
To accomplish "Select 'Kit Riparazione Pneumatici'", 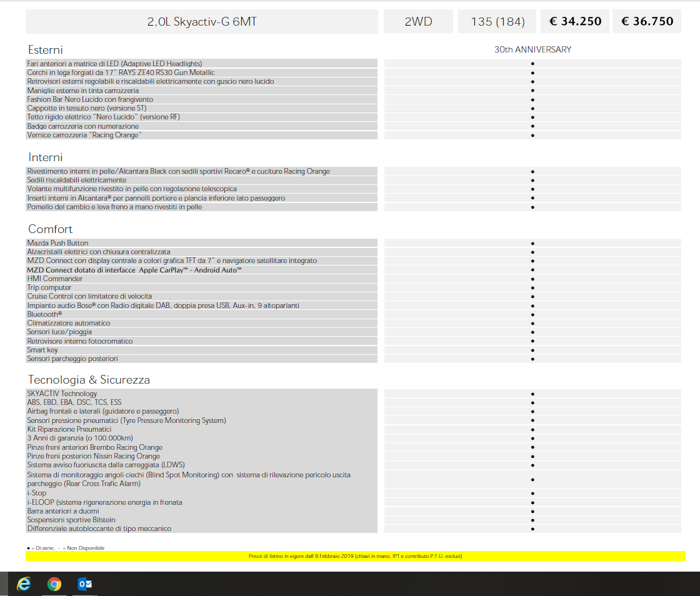I will click(x=201, y=430).
